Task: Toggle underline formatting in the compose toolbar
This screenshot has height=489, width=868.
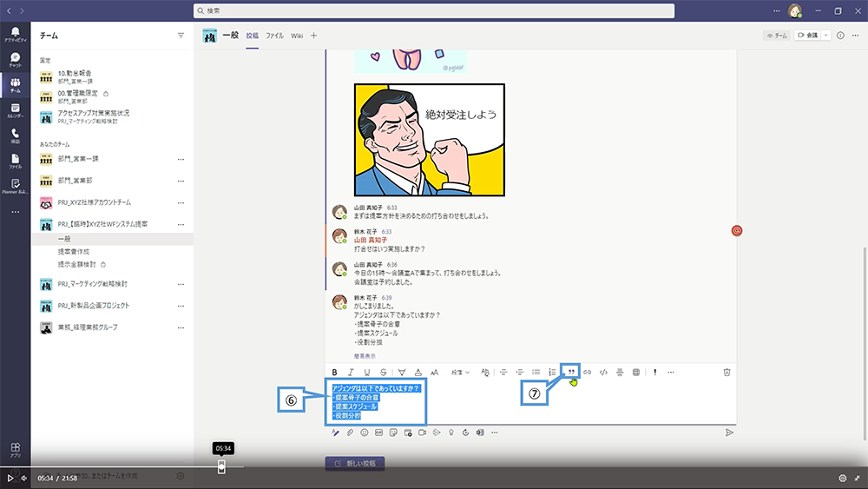Action: [x=366, y=372]
